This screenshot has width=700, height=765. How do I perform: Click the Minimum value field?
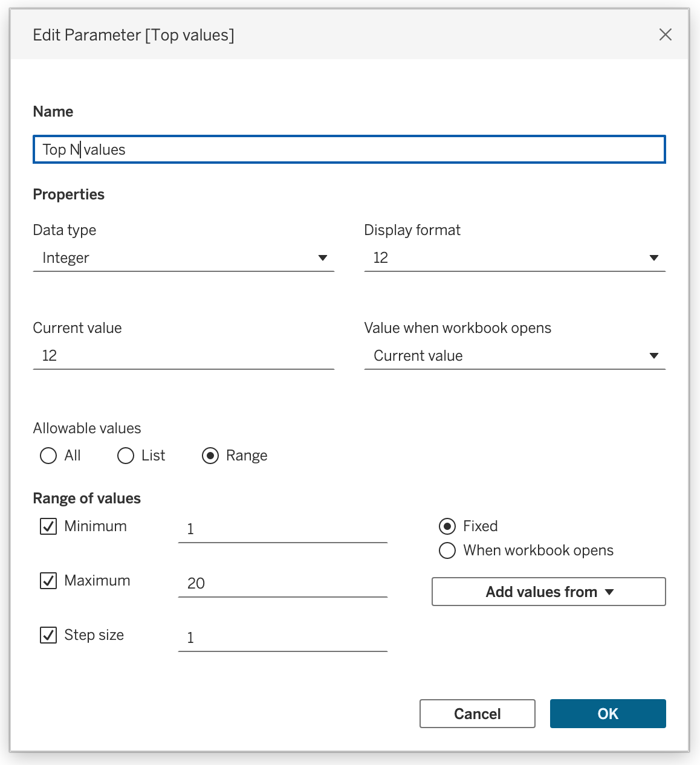[282, 529]
